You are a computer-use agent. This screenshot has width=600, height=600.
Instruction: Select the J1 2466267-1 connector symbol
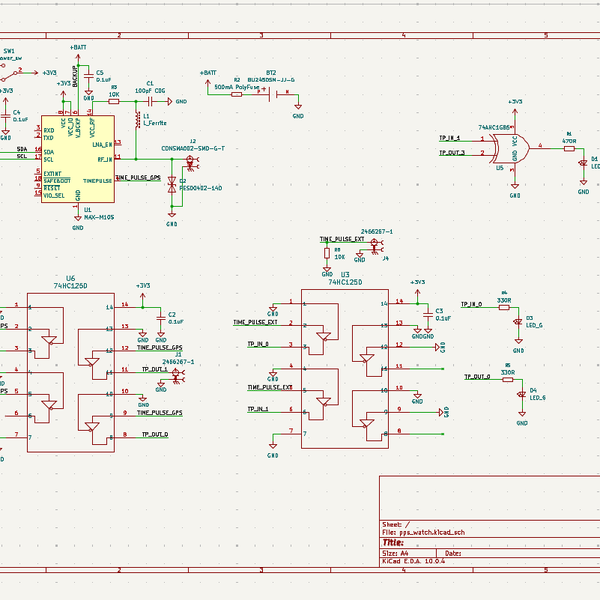point(178,375)
